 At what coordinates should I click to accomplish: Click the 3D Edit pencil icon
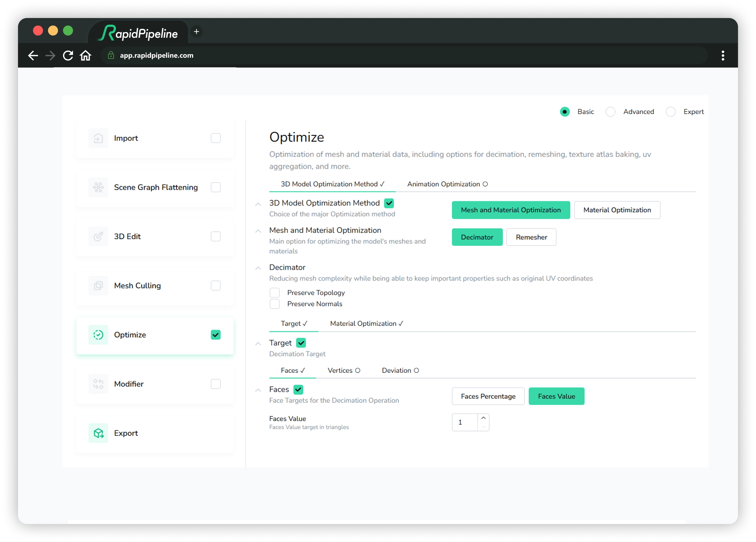pos(98,236)
